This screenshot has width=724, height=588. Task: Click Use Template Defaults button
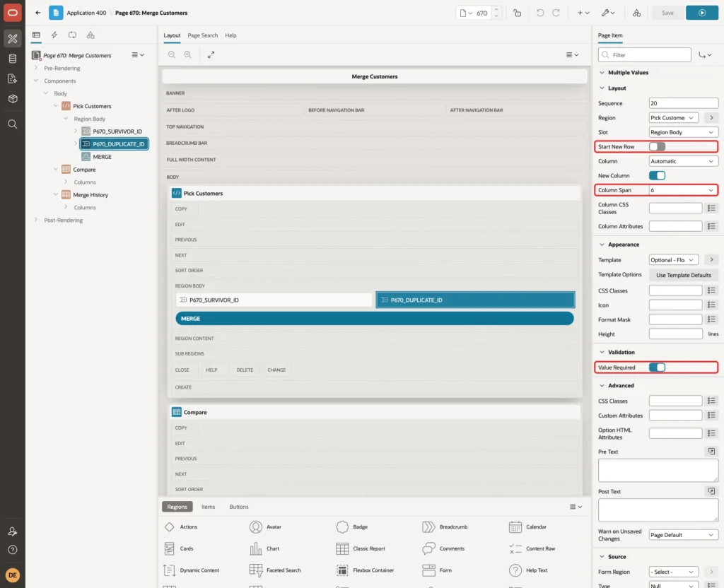684,275
